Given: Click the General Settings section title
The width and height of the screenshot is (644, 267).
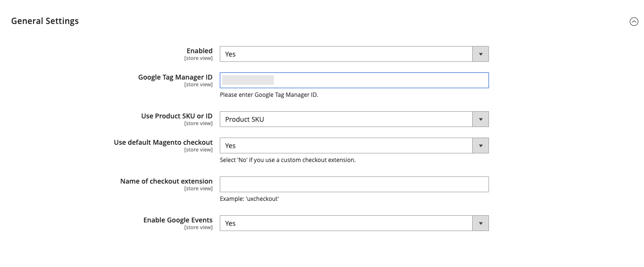Looking at the screenshot, I should tap(45, 21).
